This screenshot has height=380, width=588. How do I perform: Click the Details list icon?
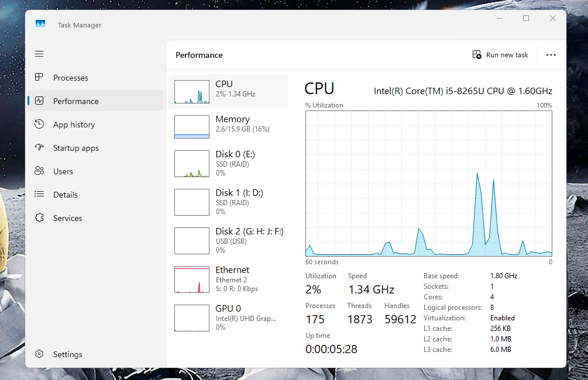39,194
